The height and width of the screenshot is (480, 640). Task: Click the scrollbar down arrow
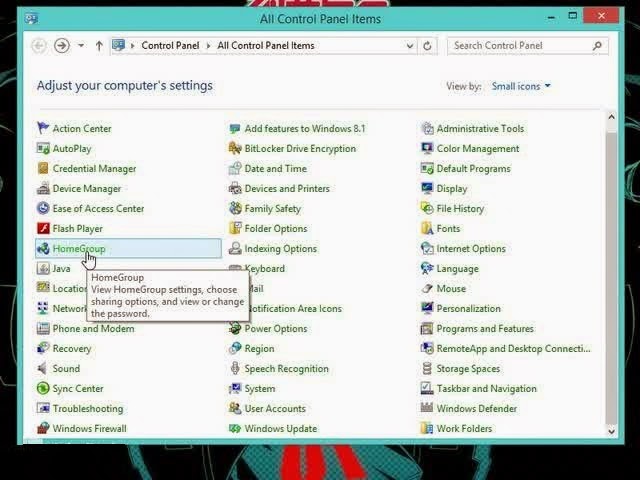tap(611, 431)
